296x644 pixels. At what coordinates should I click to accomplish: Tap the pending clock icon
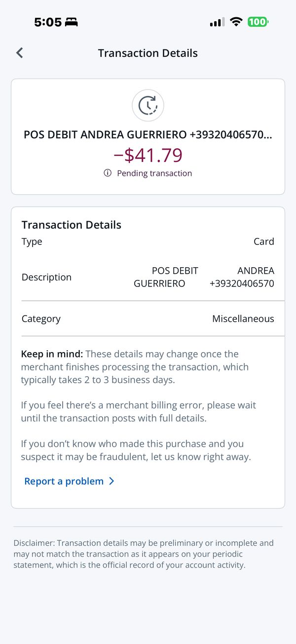[x=148, y=105]
